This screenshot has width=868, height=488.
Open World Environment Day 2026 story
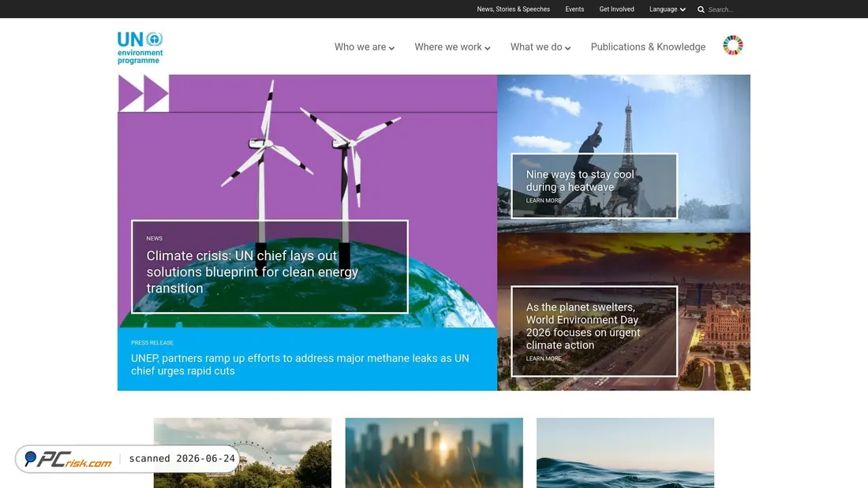tap(582, 326)
